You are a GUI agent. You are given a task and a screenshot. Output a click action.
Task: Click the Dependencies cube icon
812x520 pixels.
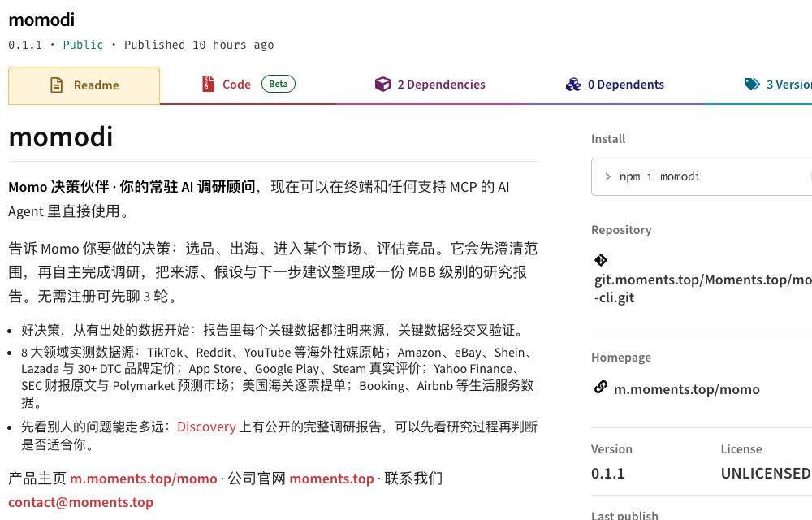(382, 84)
